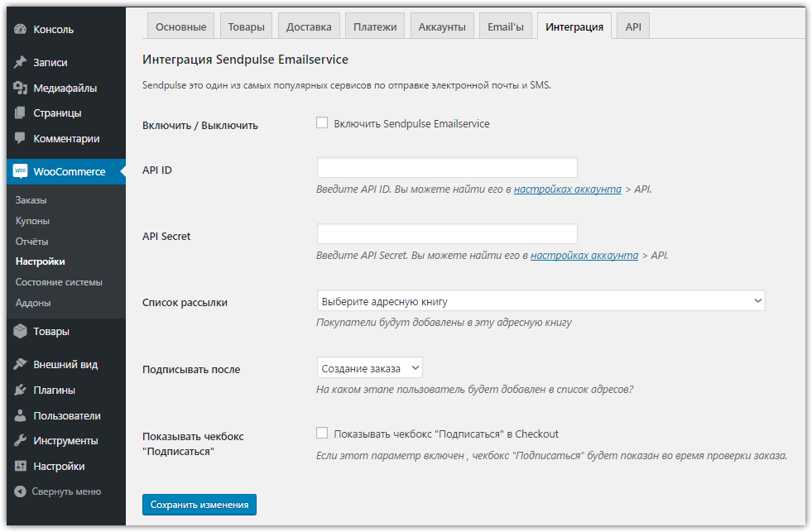Open Media library icon in sidebar

[21, 88]
